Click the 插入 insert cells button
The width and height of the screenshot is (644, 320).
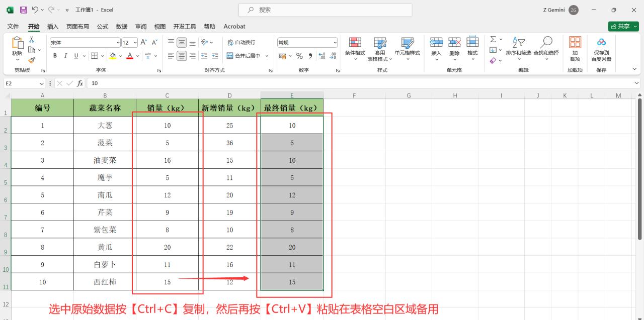[x=436, y=49]
